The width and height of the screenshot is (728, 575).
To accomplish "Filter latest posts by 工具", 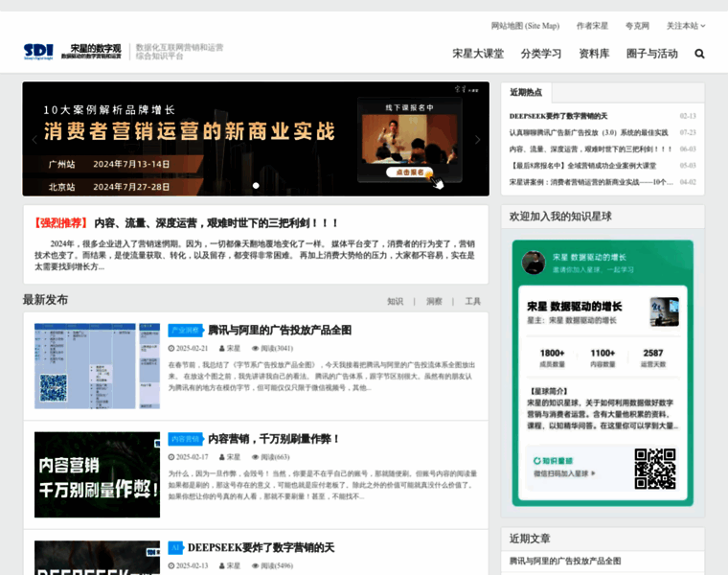I will tap(472, 302).
